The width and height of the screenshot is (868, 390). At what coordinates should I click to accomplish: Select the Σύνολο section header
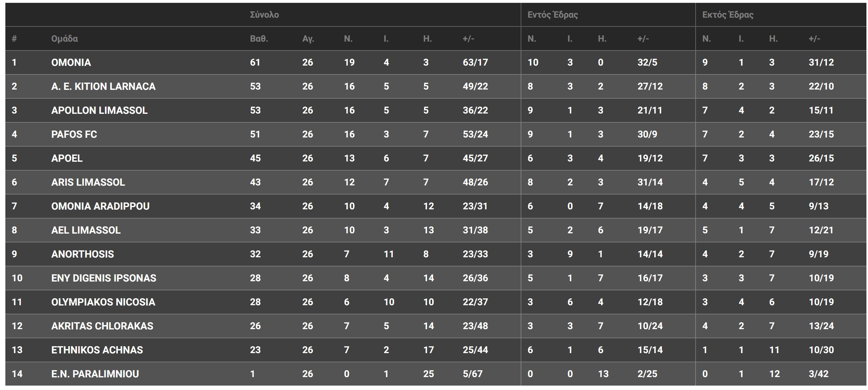264,15
